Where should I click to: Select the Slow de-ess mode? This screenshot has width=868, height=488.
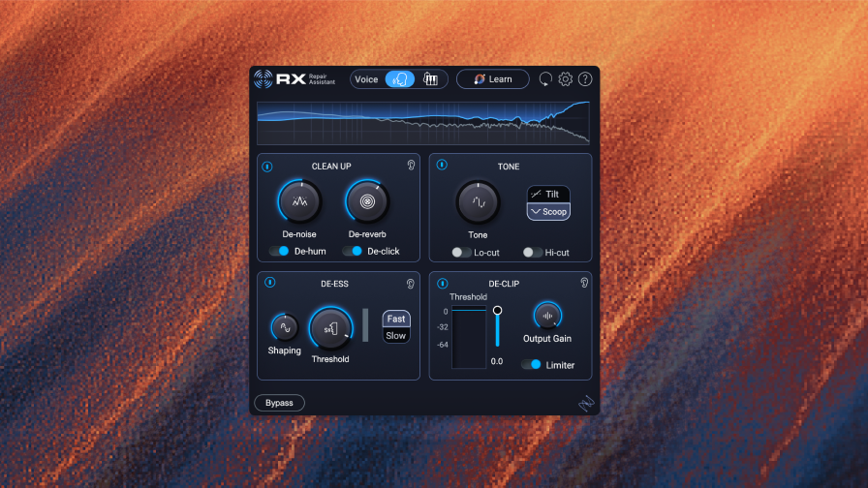pyautogui.click(x=396, y=335)
